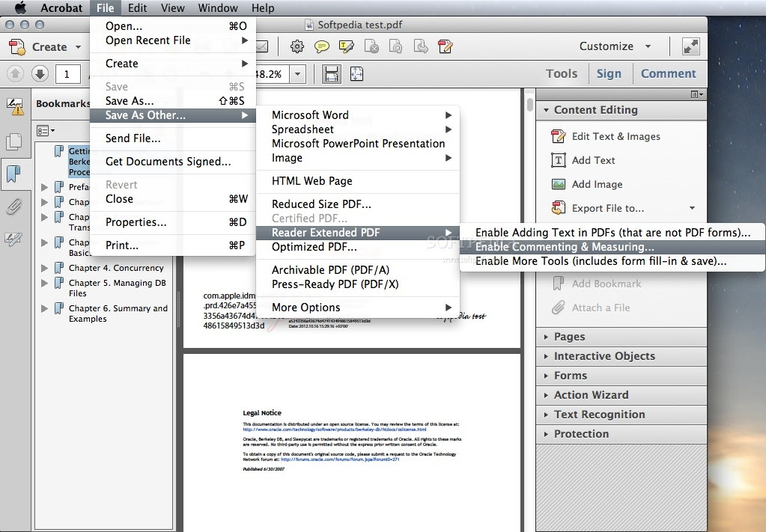This screenshot has width=766, height=532.
Task: Select the highlight text tool icon
Action: [x=347, y=47]
